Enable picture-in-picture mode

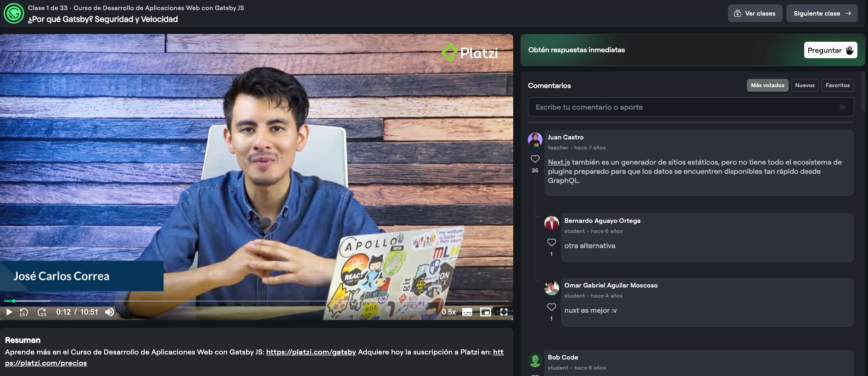tap(485, 312)
